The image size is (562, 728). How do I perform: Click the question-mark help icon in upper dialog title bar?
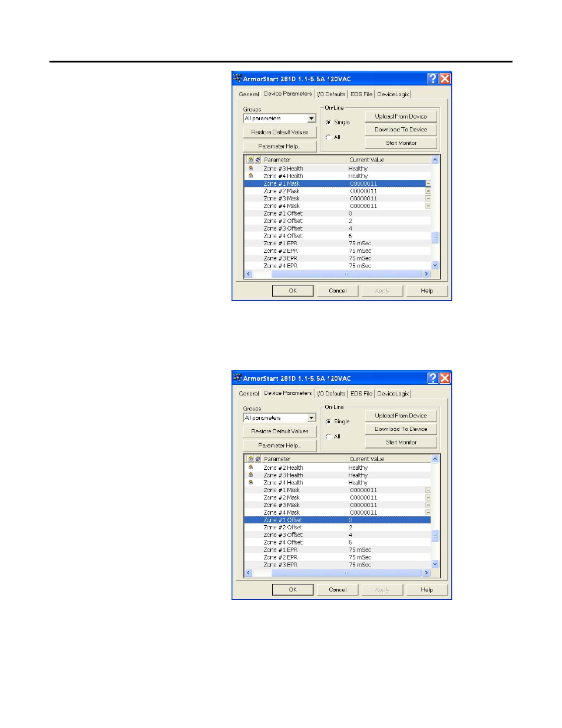coord(433,78)
